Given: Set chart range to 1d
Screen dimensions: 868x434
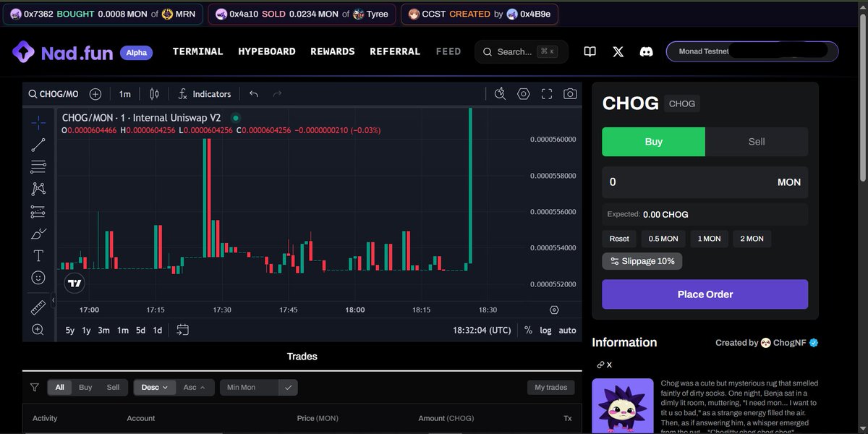Looking at the screenshot, I should tap(157, 330).
